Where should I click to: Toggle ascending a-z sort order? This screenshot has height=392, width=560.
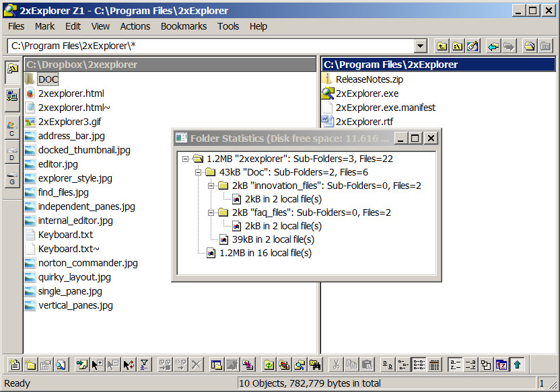pos(455,365)
